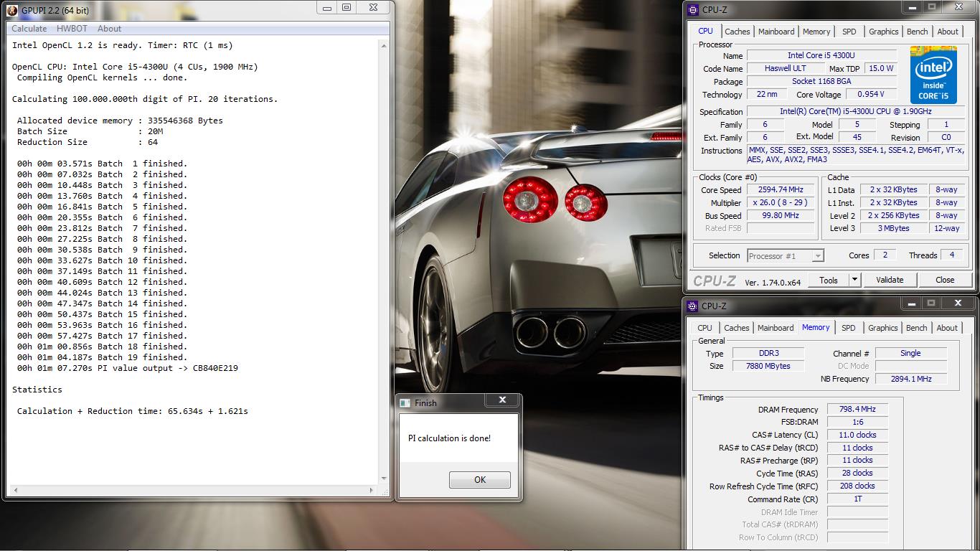
Task: Click GPUPI horizontal scrollbar right arrow
Action: [x=371, y=491]
